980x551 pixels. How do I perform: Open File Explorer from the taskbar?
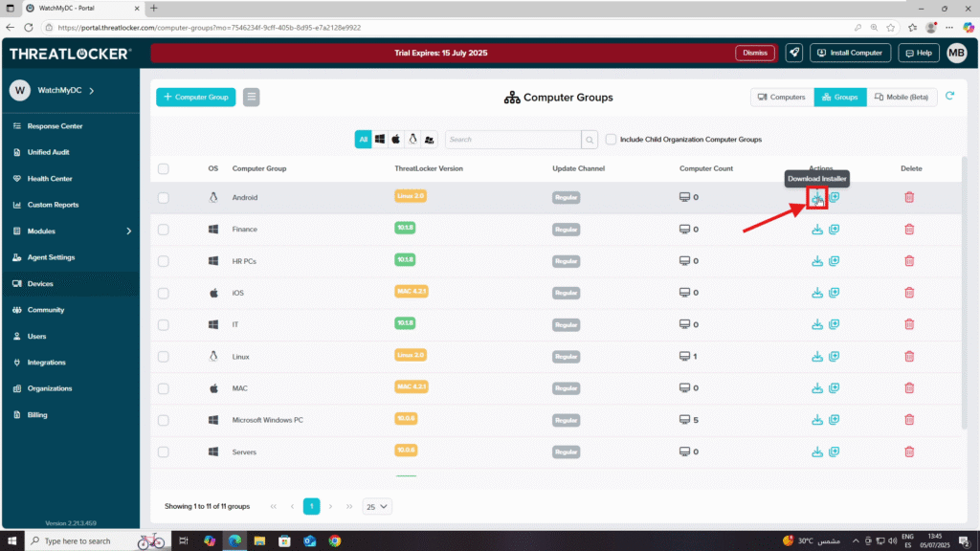(259, 541)
